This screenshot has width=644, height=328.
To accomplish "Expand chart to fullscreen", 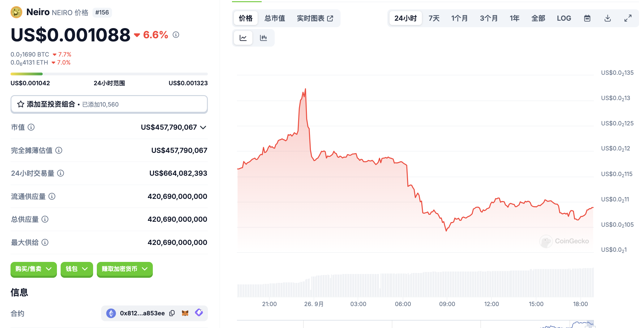I will click(628, 18).
